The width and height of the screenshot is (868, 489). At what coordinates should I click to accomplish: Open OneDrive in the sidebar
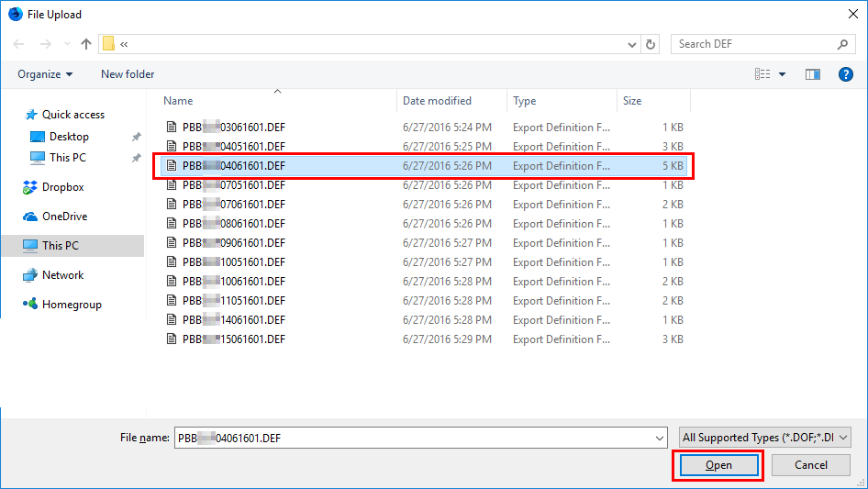tap(62, 217)
